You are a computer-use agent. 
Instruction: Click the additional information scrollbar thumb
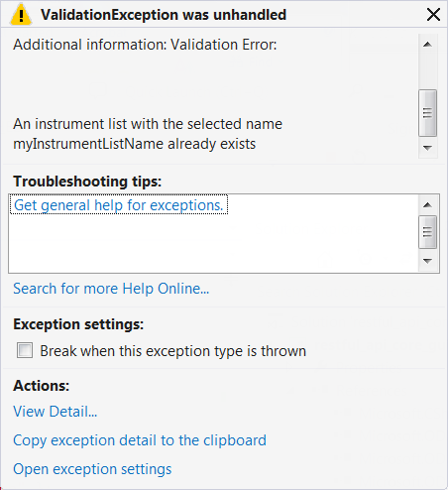tap(427, 113)
